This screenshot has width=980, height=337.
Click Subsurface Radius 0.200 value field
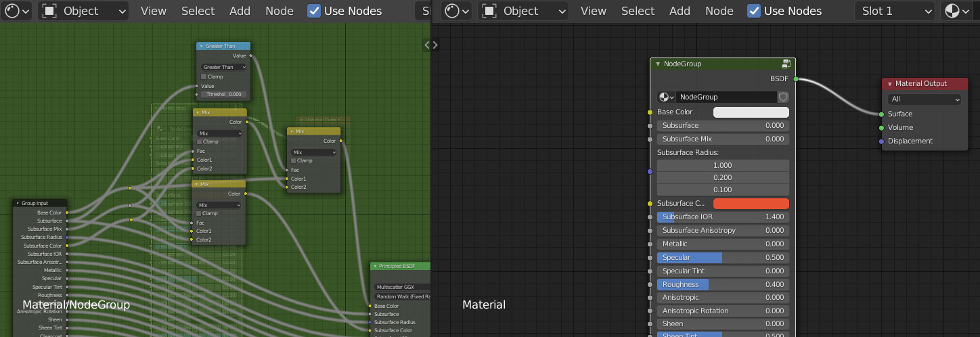coord(723,177)
